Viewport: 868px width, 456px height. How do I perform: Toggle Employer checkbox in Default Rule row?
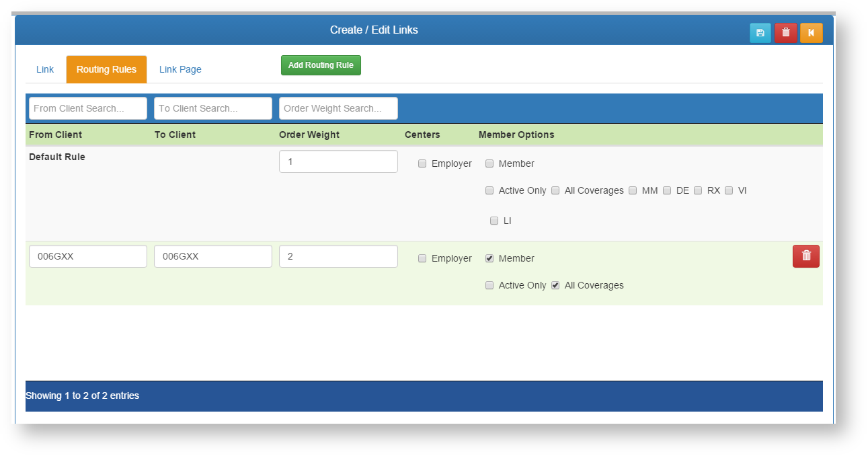click(x=422, y=163)
